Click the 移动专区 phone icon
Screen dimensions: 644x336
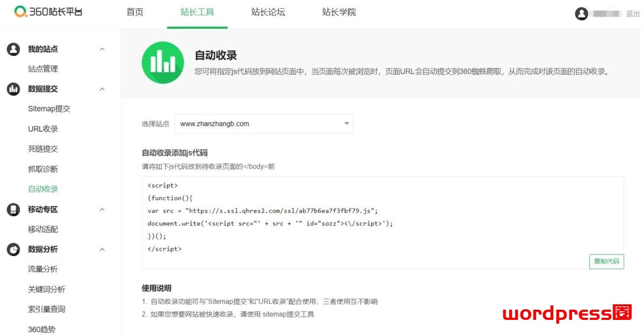(x=13, y=209)
